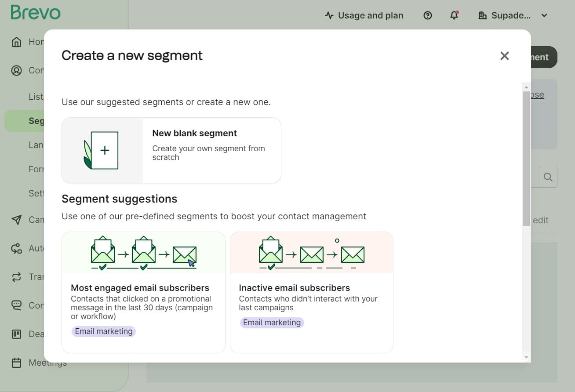Close the Create a new segment dialog
The width and height of the screenshot is (575, 392).
(504, 56)
